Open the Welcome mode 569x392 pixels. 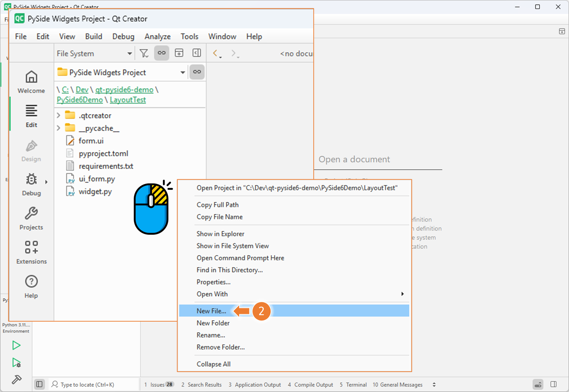pos(31,82)
